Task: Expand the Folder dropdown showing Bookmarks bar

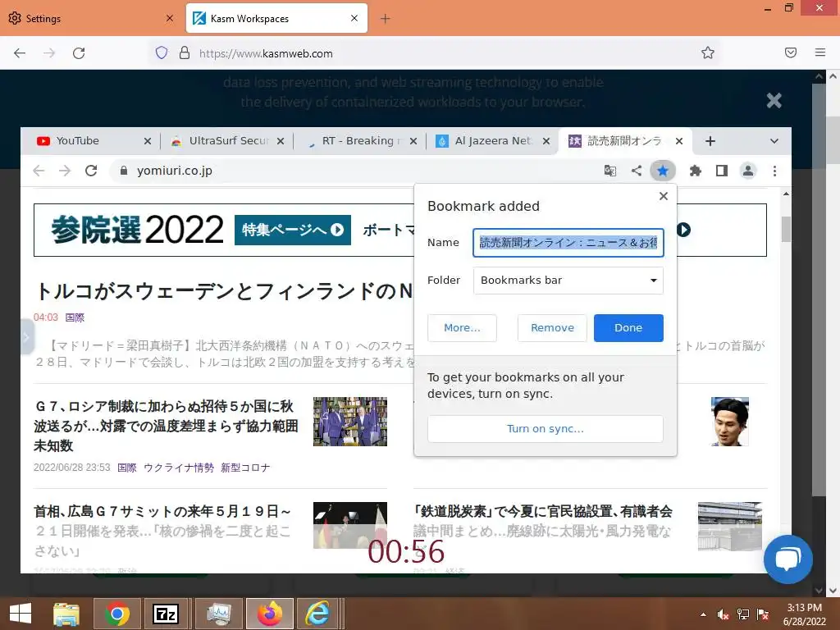Action: point(568,281)
